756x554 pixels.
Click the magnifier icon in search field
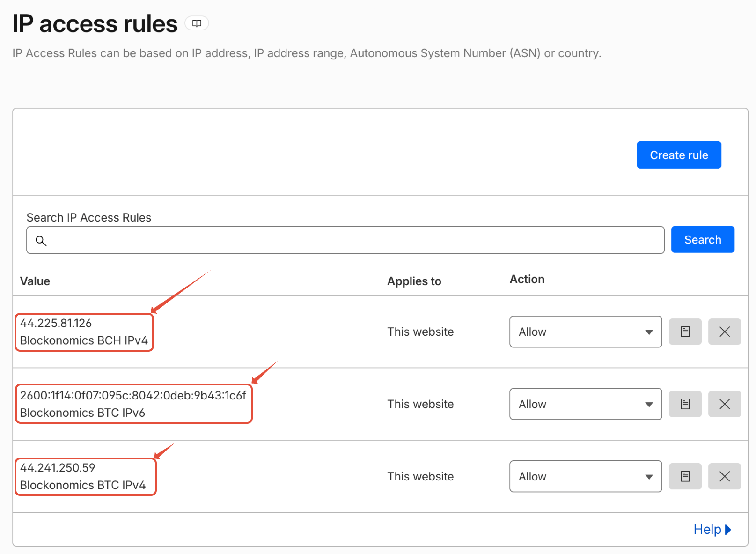[x=41, y=241]
